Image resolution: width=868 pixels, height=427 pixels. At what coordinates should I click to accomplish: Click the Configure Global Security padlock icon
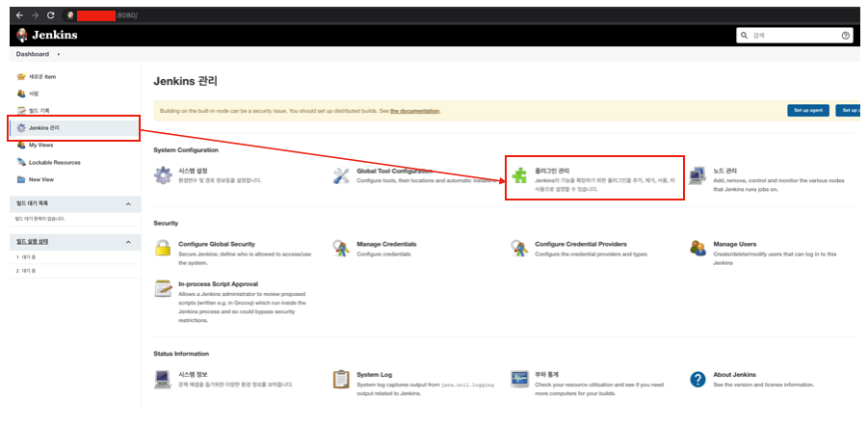click(163, 248)
